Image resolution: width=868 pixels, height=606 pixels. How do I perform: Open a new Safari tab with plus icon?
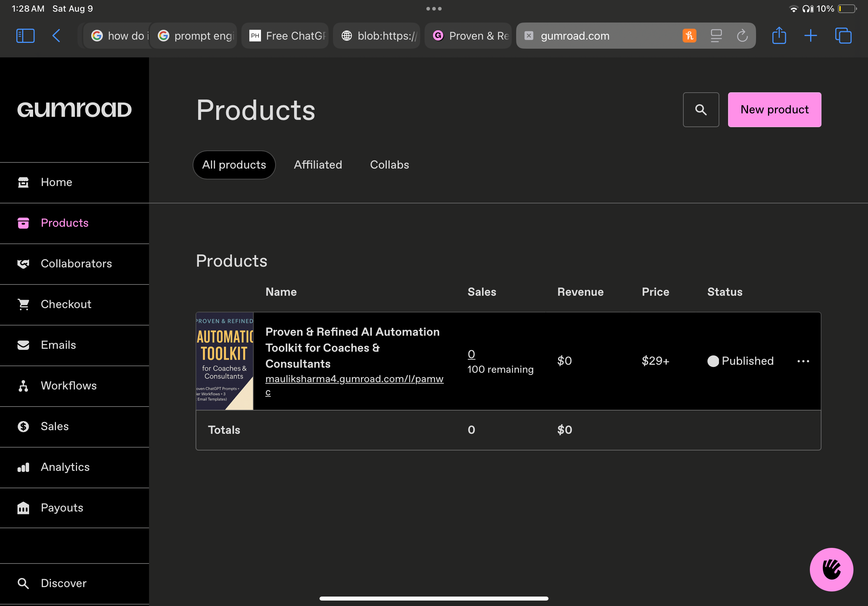(x=810, y=36)
